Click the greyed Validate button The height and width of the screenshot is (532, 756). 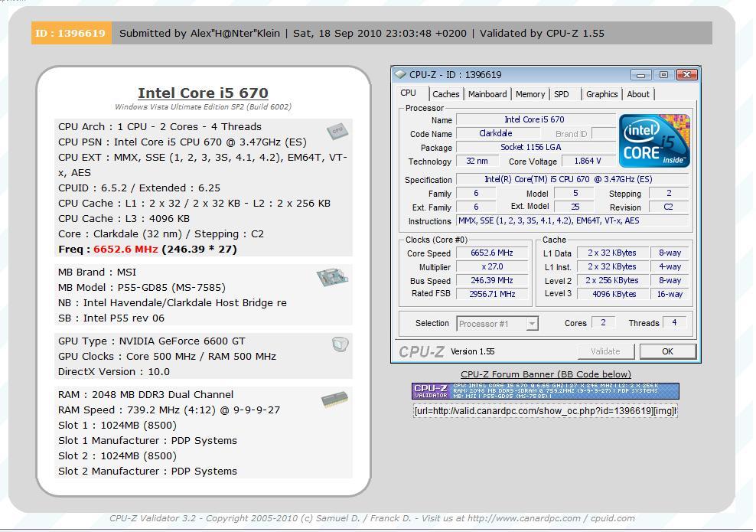(x=605, y=351)
